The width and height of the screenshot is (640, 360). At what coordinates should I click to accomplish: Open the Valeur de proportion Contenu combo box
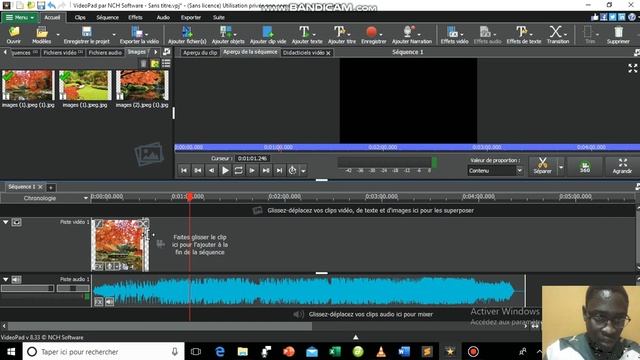coord(496,171)
